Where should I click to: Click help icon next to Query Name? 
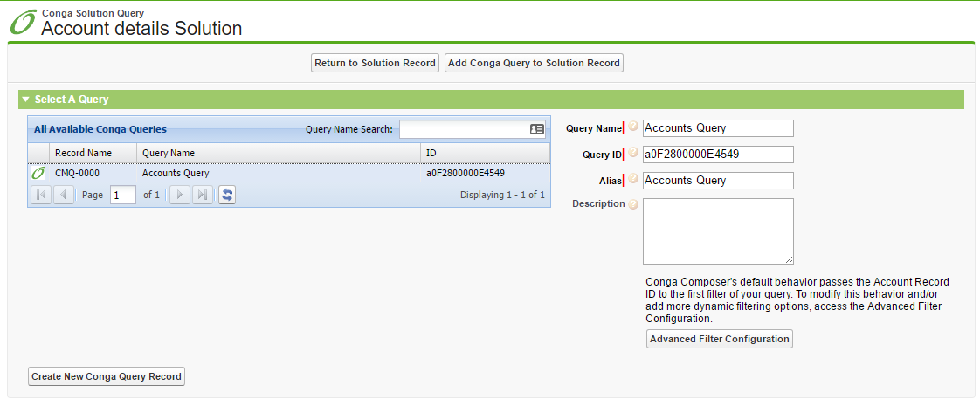click(x=633, y=127)
